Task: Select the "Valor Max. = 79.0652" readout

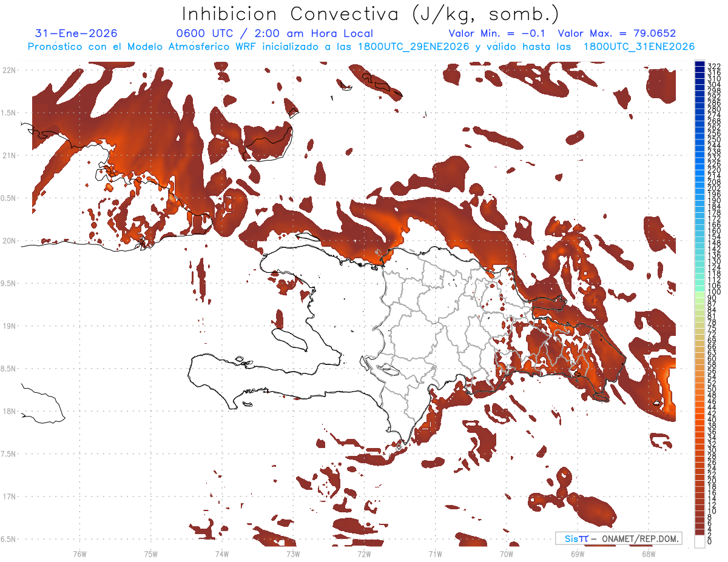Action: (617, 33)
